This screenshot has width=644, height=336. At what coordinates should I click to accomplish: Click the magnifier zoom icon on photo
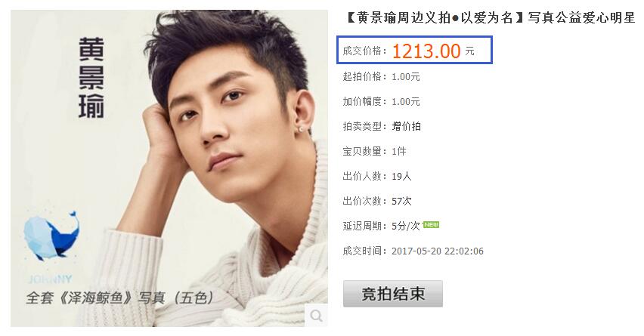pos(316,316)
